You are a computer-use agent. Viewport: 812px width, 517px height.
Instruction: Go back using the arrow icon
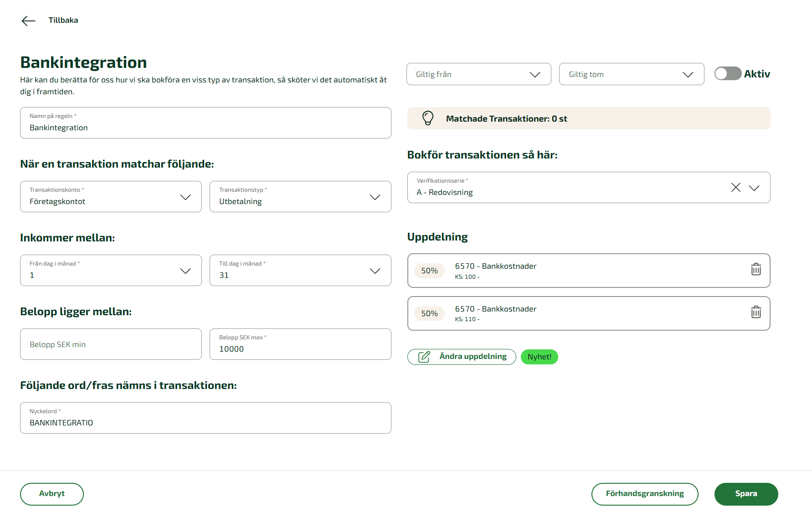point(28,20)
